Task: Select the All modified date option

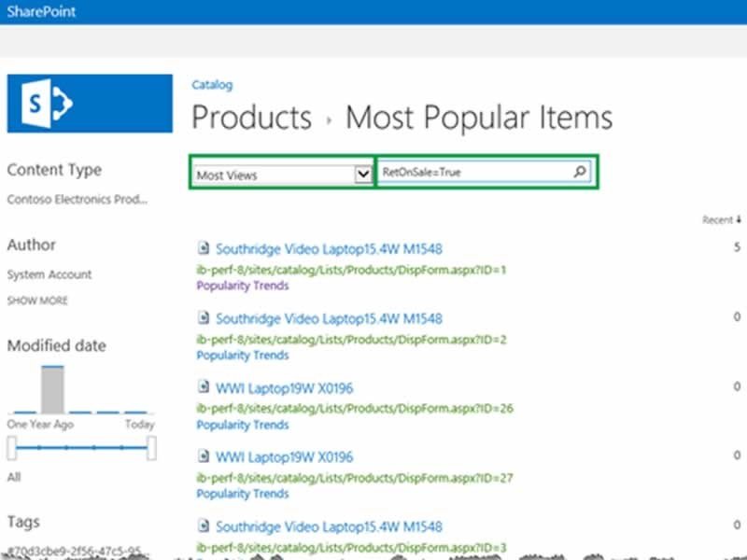Action: point(13,477)
